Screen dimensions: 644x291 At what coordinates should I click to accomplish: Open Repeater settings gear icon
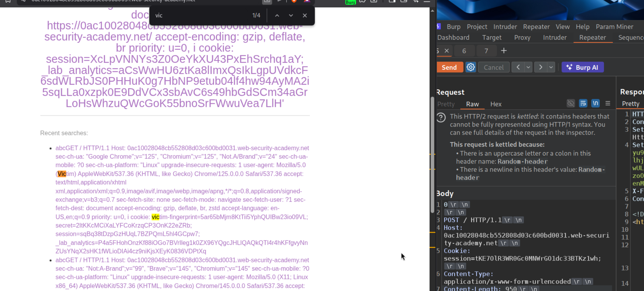(x=471, y=67)
